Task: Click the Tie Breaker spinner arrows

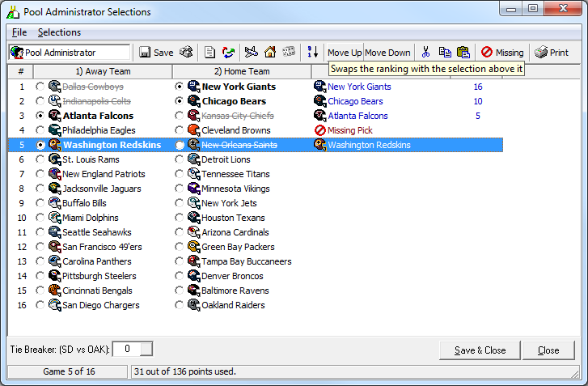Action: pyautogui.click(x=146, y=349)
